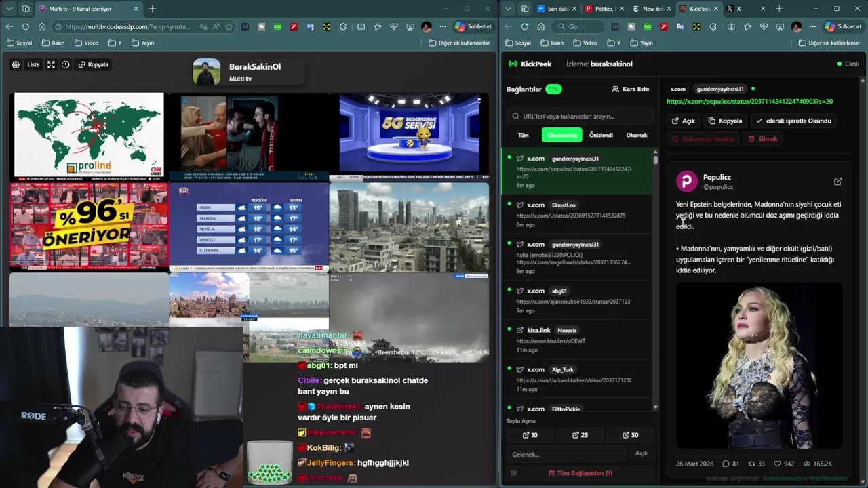868x488 pixels.
Task: Bulk open 25 links button
Action: click(580, 435)
